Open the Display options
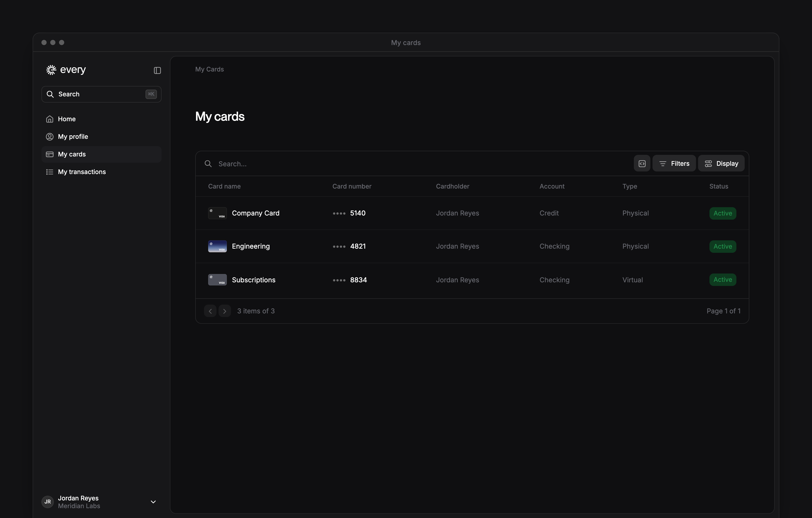The width and height of the screenshot is (812, 518). click(x=721, y=163)
